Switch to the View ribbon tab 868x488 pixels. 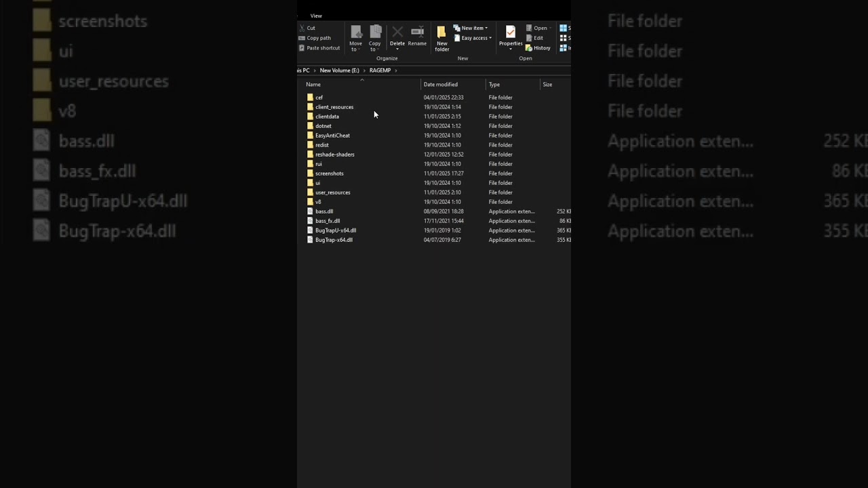click(316, 16)
